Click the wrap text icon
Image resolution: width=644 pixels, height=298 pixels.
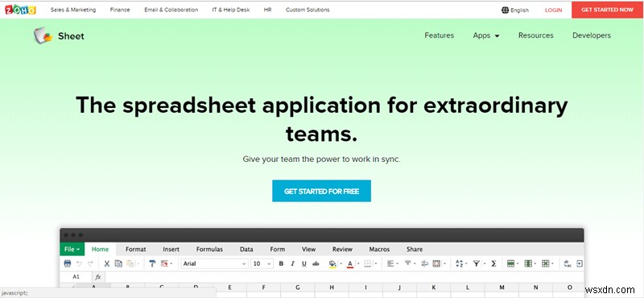(425, 263)
